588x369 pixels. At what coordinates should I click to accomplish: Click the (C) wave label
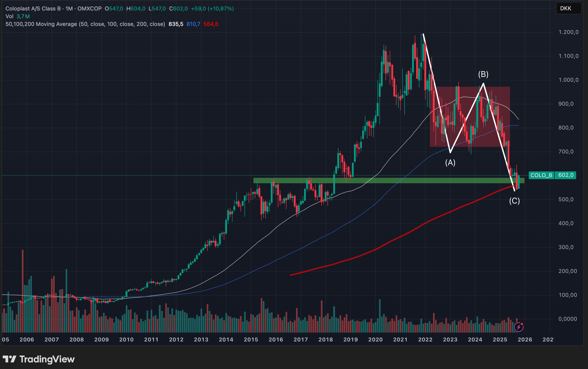pyautogui.click(x=515, y=201)
